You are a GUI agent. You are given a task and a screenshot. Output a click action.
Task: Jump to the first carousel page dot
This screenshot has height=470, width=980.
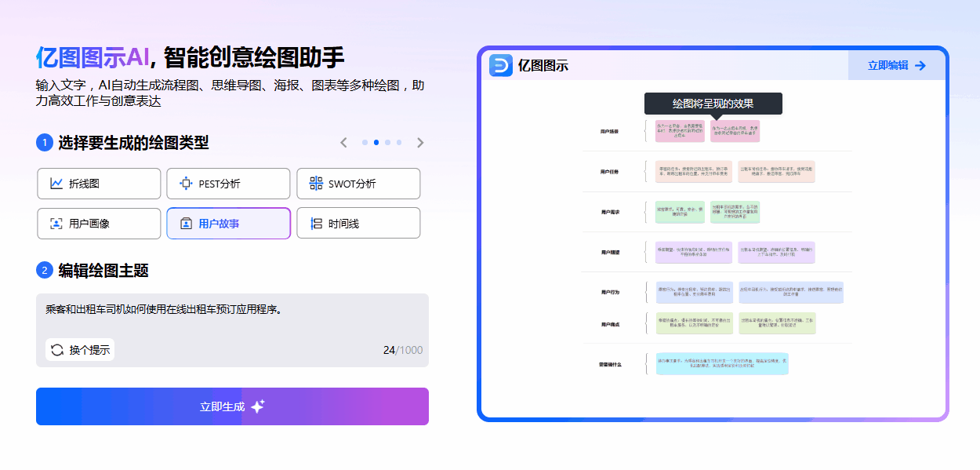[365, 143]
